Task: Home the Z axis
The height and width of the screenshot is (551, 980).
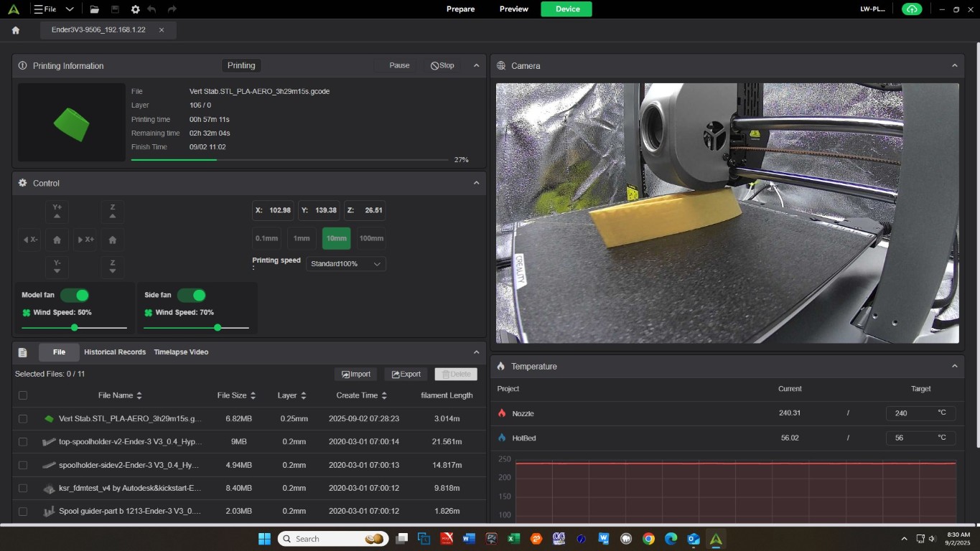Action: [x=112, y=240]
